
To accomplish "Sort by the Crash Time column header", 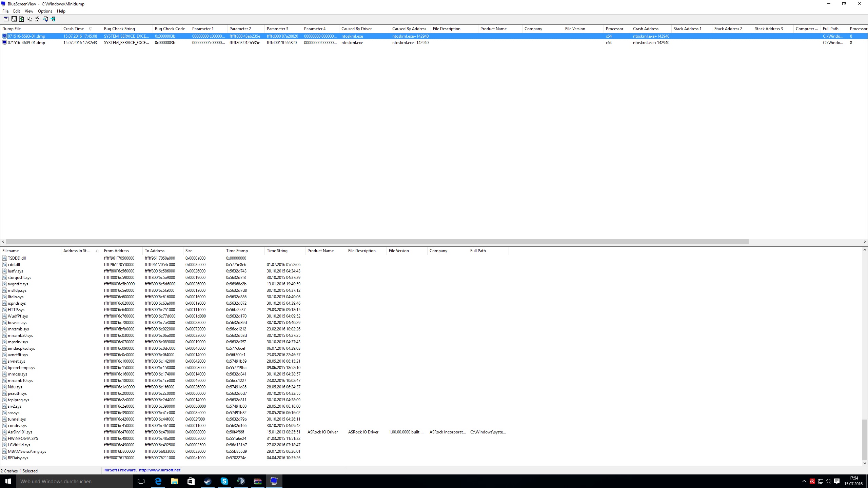I will click(x=74, y=29).
